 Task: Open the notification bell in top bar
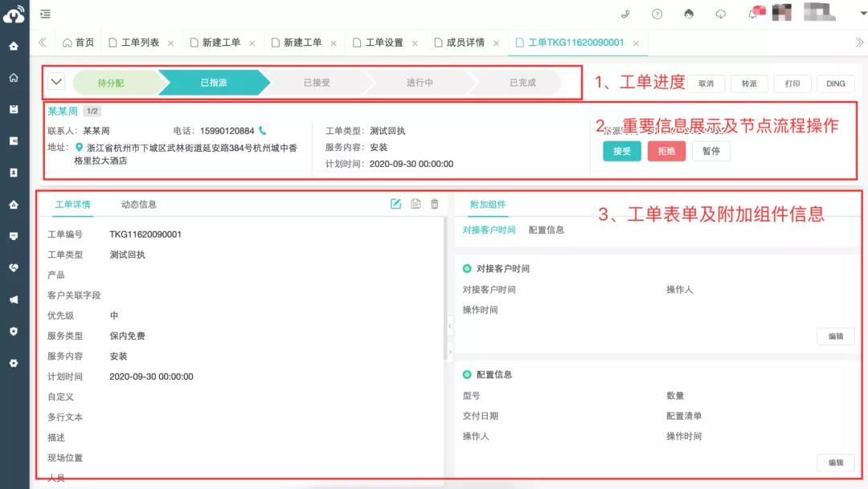tap(753, 14)
